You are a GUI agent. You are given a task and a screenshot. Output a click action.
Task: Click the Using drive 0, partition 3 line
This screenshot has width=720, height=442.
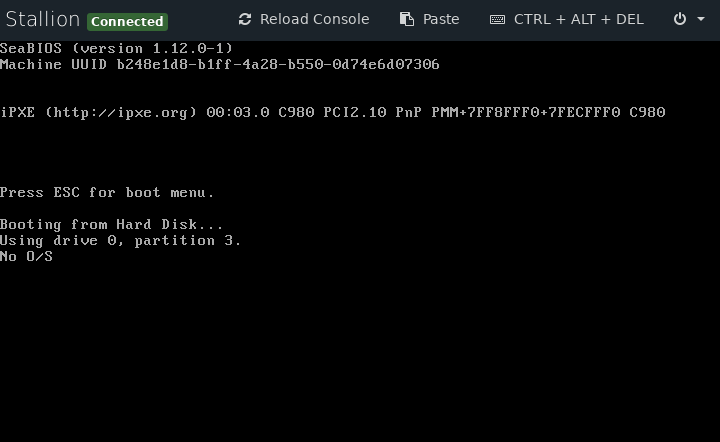point(120,241)
